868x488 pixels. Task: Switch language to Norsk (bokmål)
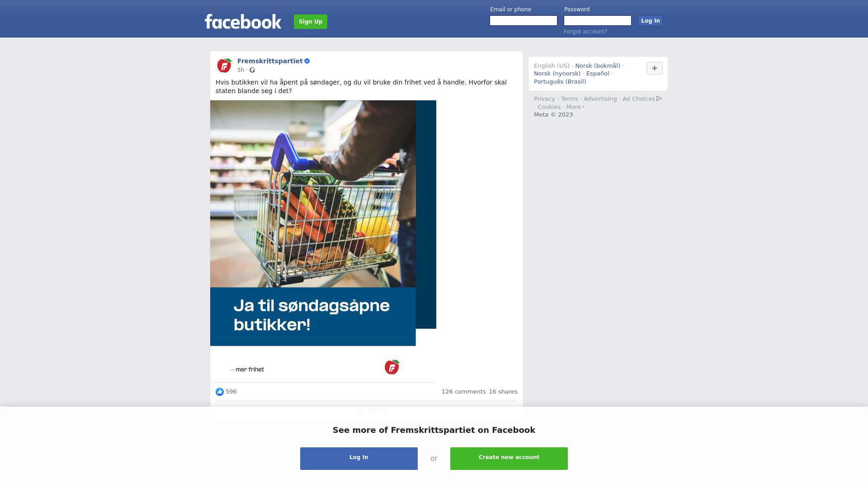click(597, 66)
